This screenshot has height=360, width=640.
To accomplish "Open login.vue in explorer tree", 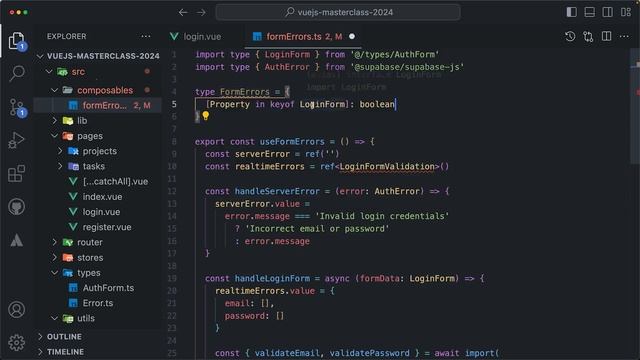I will pos(98,212).
